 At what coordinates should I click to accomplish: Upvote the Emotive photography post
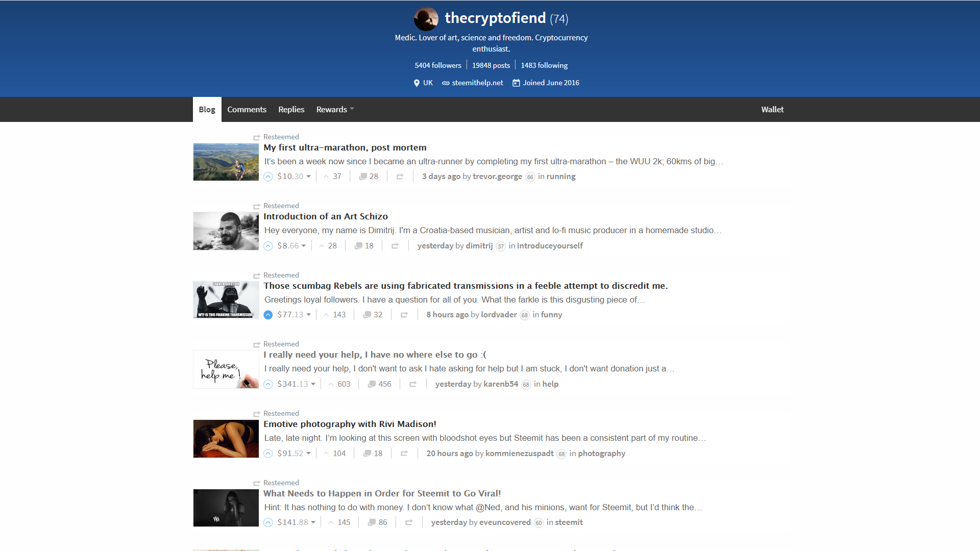[x=268, y=454]
